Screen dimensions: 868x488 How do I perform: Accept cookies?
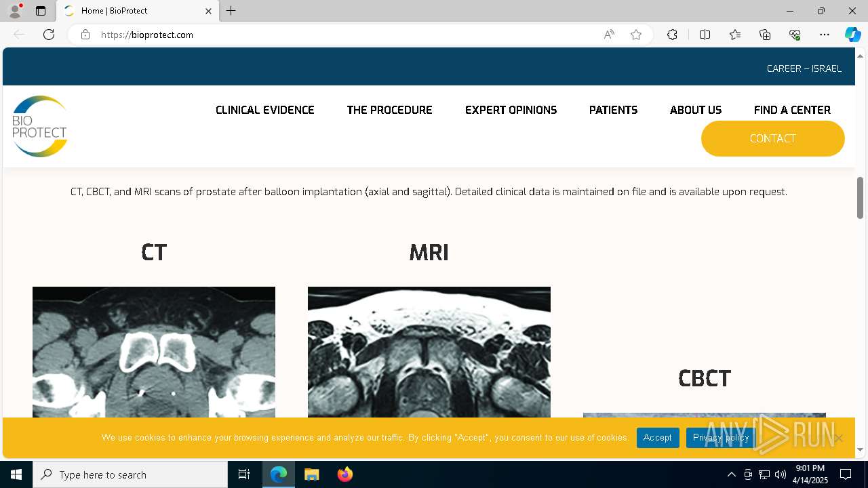tap(658, 438)
